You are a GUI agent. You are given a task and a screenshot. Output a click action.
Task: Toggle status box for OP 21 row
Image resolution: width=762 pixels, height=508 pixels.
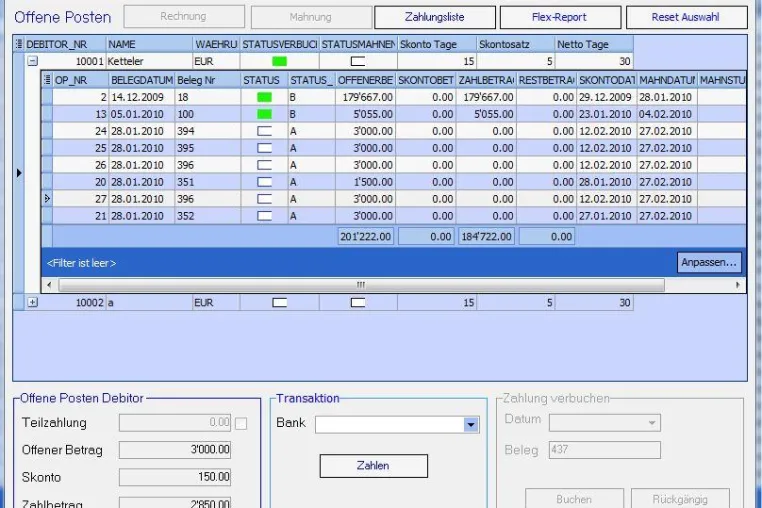tap(264, 216)
